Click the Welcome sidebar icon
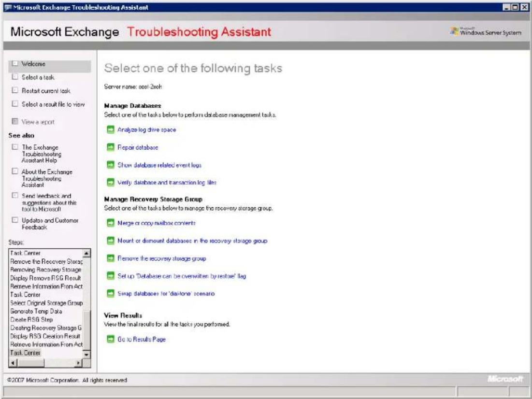 (x=14, y=63)
